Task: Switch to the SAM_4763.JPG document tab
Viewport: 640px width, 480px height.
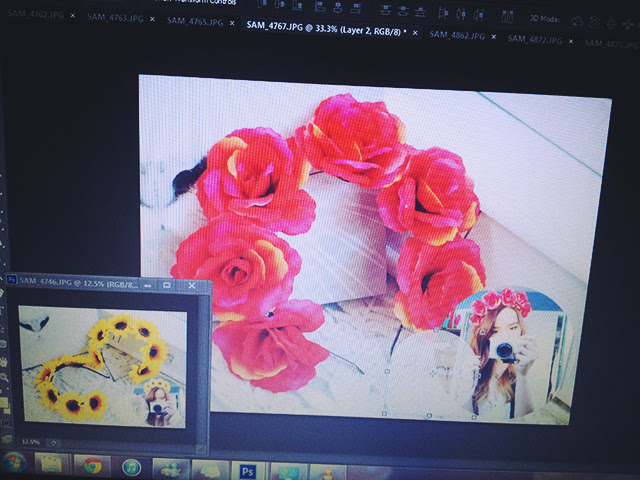Action: (x=115, y=18)
